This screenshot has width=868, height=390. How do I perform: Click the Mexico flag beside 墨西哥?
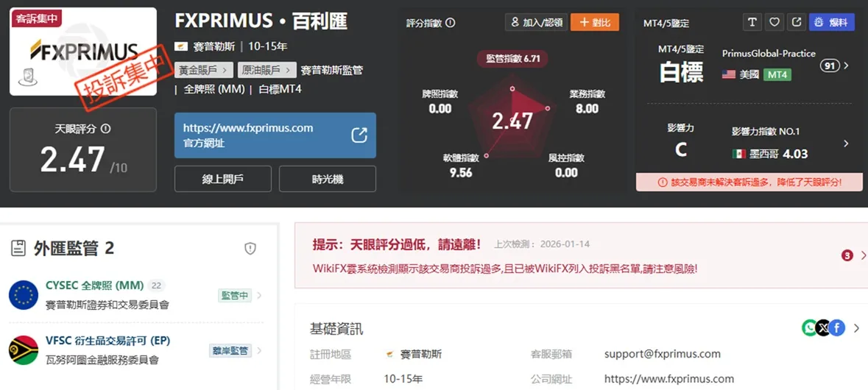click(739, 155)
